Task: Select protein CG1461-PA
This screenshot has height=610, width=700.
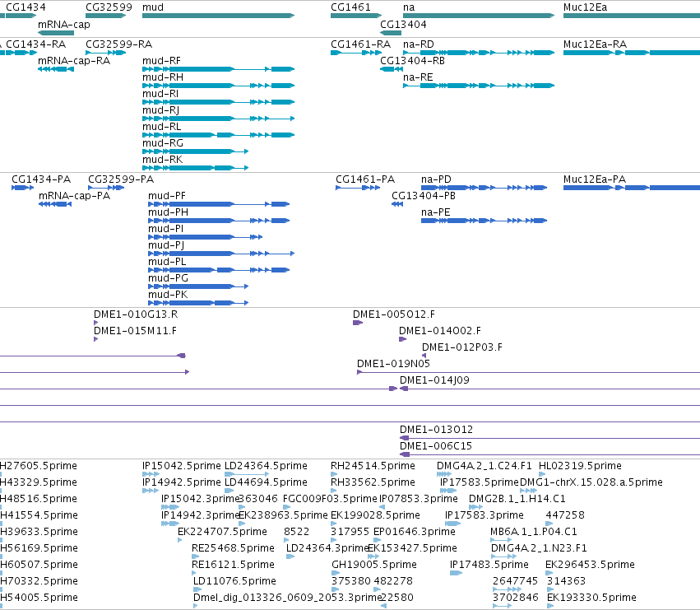Action: coord(358,188)
